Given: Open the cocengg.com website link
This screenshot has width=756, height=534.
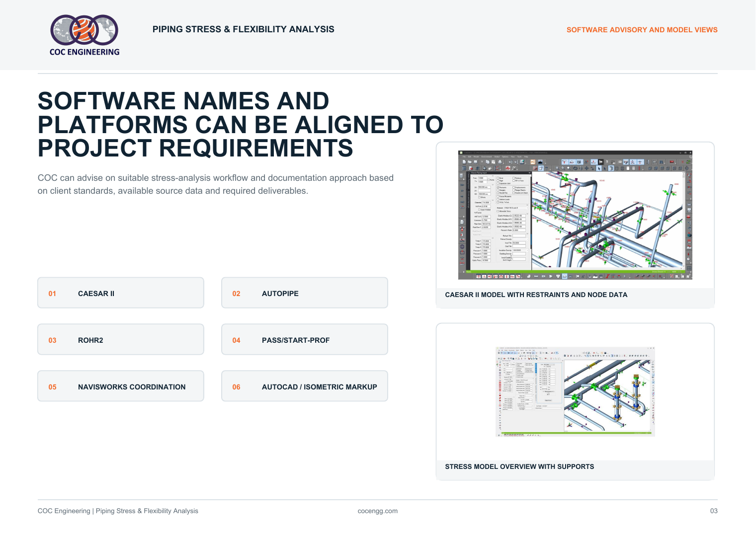Looking at the screenshot, I should click(x=378, y=511).
